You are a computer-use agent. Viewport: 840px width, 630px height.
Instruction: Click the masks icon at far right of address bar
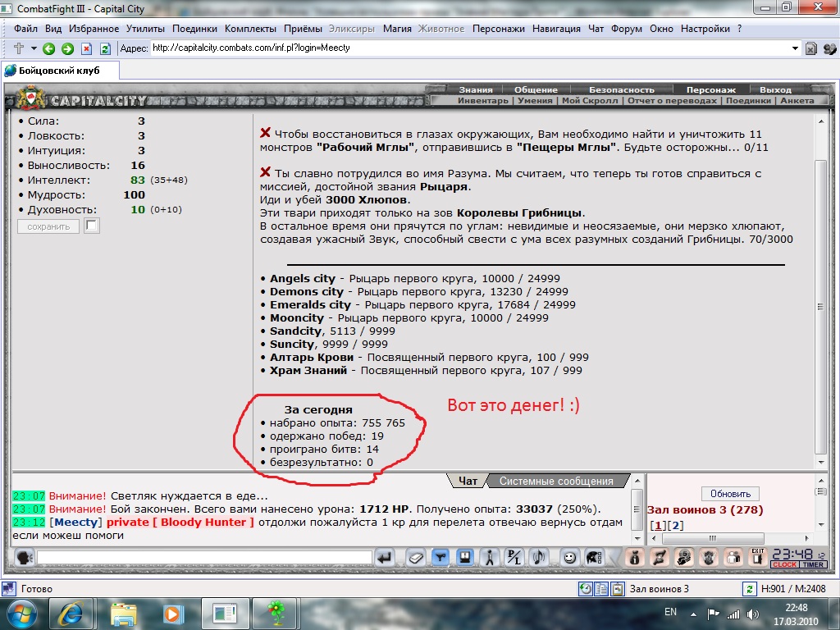click(829, 48)
